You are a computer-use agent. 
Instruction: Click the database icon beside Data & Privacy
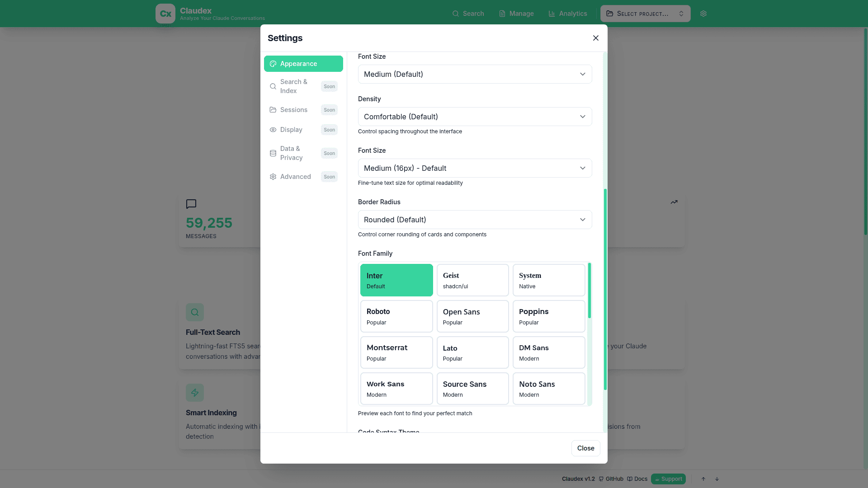[273, 153]
